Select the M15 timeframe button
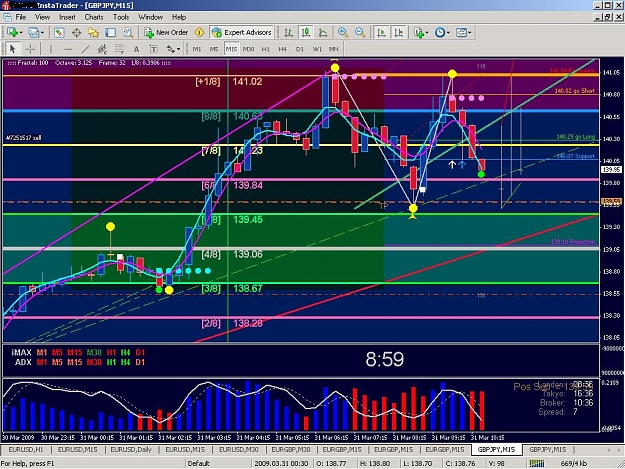625x469 pixels. (x=231, y=49)
